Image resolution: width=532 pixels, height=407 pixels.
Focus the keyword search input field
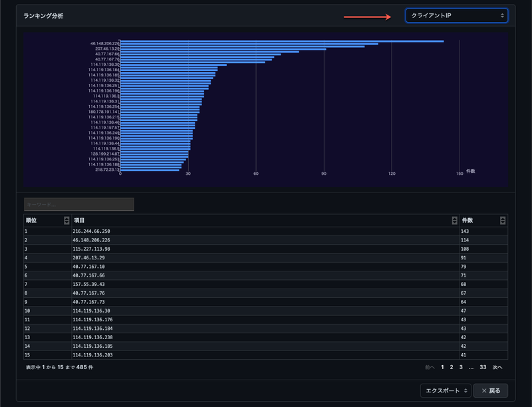(x=79, y=204)
